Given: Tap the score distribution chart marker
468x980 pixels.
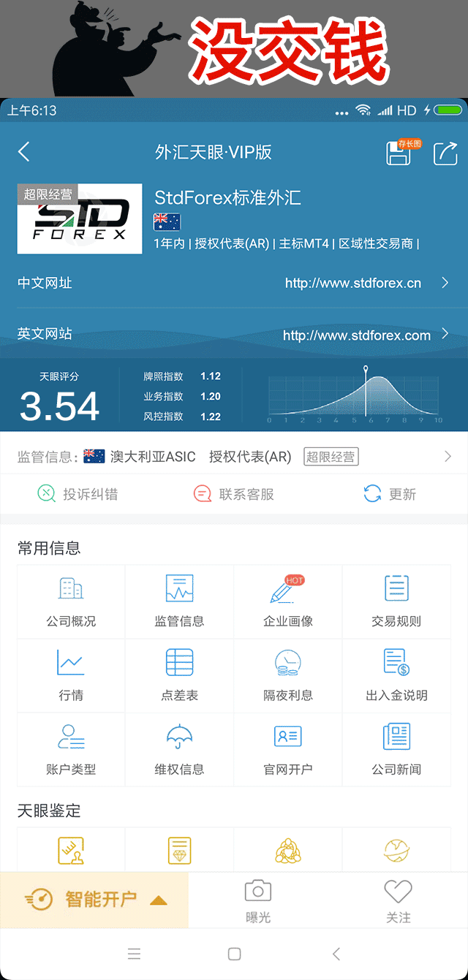Looking at the screenshot, I should click(x=366, y=371).
